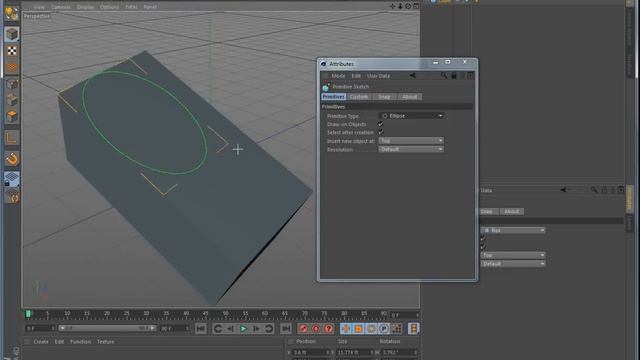Viewport: 640px width, 360px height.
Task: Select the Polygons mode orange cube icon
Action: click(12, 117)
